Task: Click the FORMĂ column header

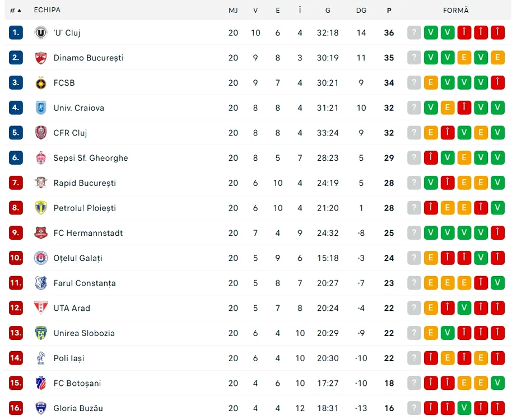Action: tap(456, 10)
